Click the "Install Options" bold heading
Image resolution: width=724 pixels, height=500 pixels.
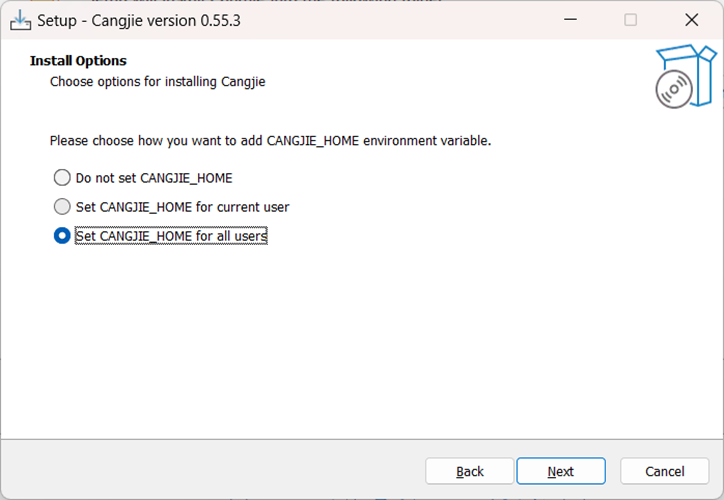coord(78,60)
